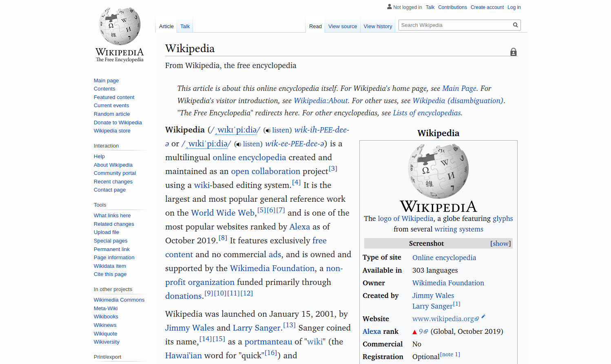Open Special pages link

click(x=111, y=241)
